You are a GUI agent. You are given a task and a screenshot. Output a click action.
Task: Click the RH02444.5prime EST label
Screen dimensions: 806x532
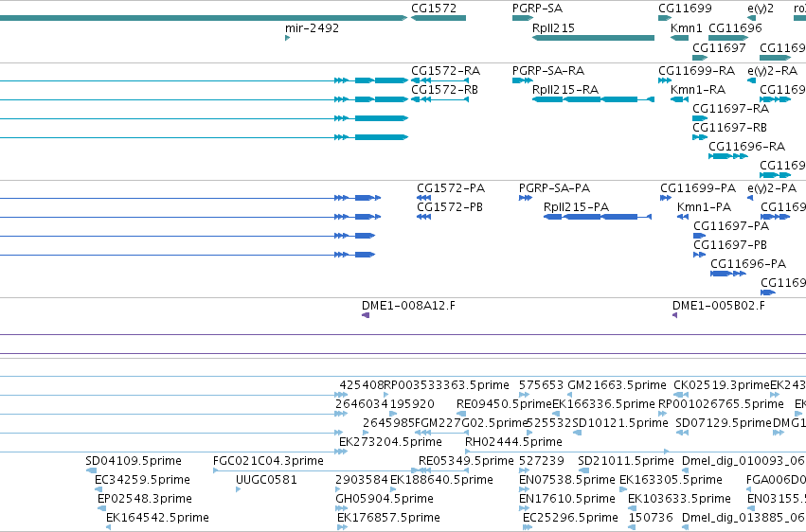513,442
